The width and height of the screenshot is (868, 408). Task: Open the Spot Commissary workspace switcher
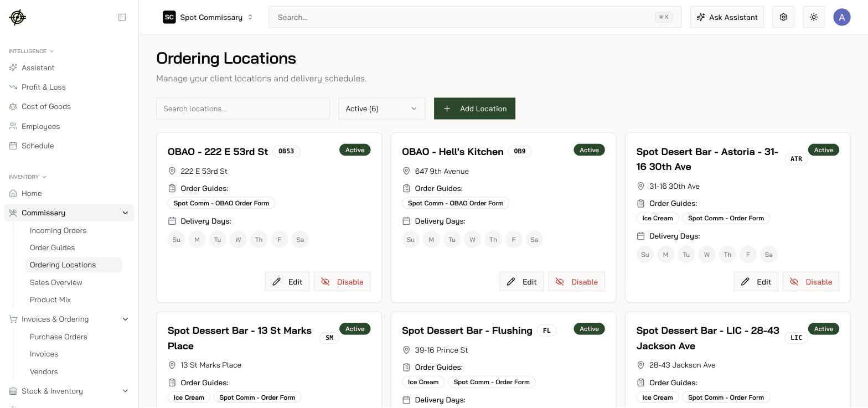(208, 17)
